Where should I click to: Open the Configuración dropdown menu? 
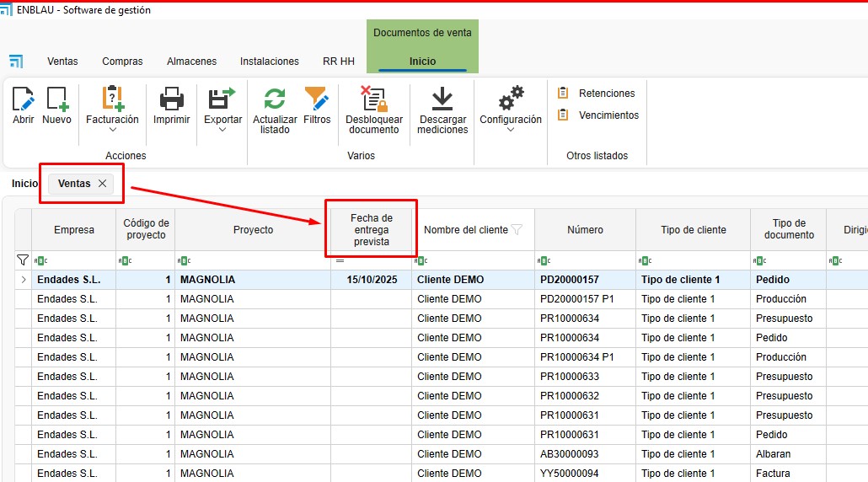(x=511, y=130)
